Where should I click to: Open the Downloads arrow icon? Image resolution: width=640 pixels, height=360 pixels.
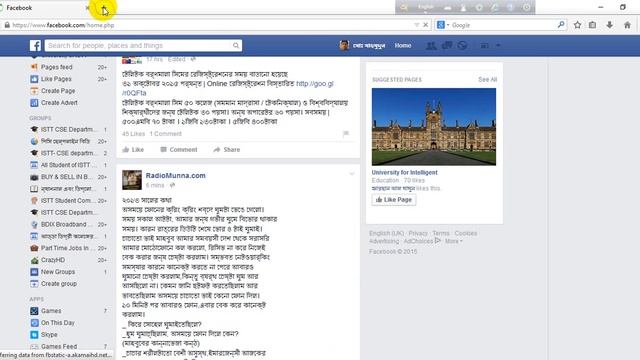(x=609, y=25)
